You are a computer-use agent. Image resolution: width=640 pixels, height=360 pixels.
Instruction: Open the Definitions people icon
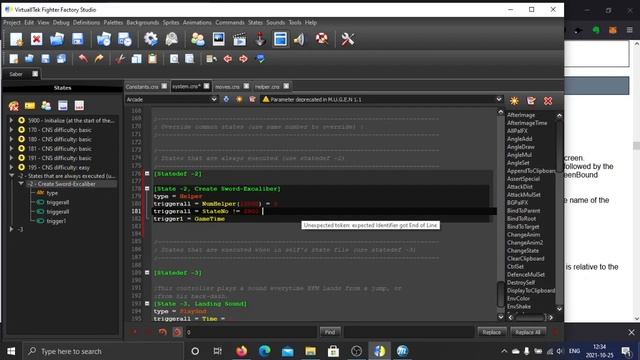pos(198,39)
